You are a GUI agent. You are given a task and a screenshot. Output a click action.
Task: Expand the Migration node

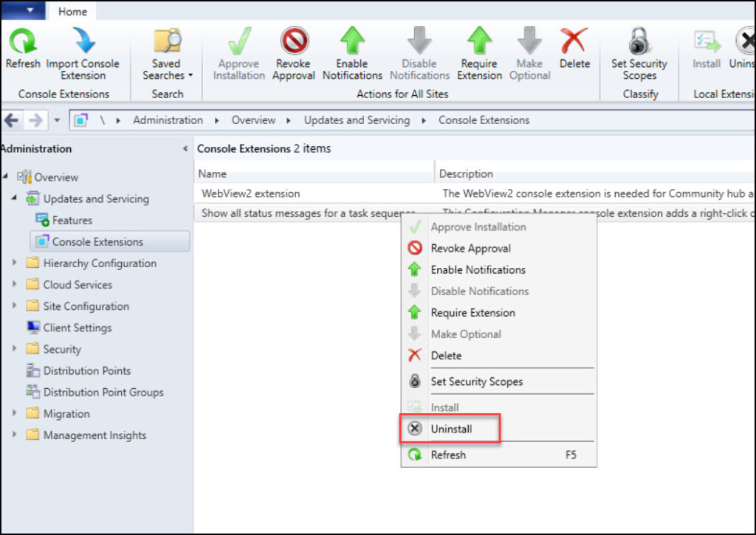[15, 413]
